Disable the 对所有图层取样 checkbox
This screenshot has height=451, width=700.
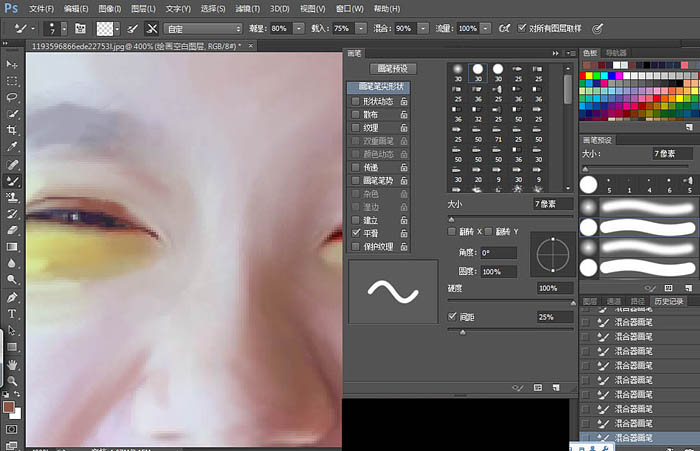tap(521, 28)
